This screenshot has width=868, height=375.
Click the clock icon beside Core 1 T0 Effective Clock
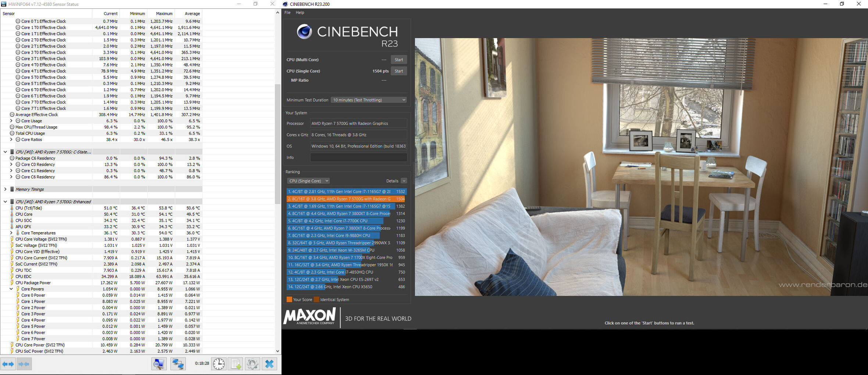click(18, 28)
